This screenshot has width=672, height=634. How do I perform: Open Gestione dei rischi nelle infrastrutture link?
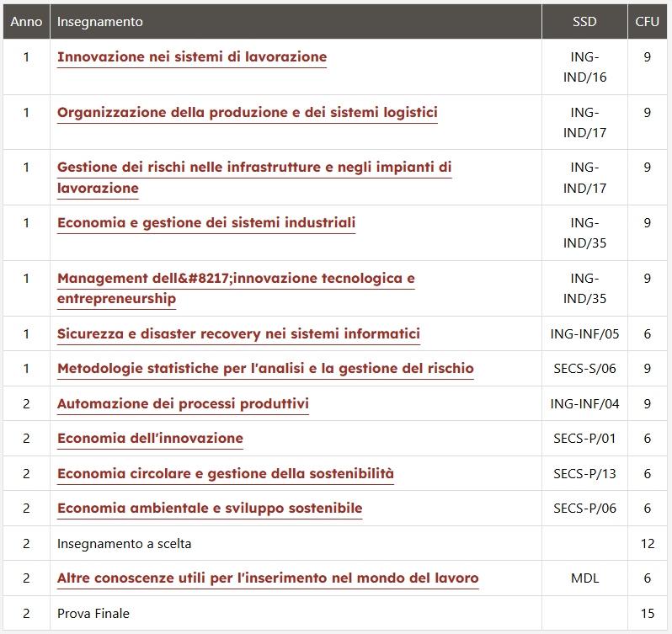pyautogui.click(x=254, y=178)
